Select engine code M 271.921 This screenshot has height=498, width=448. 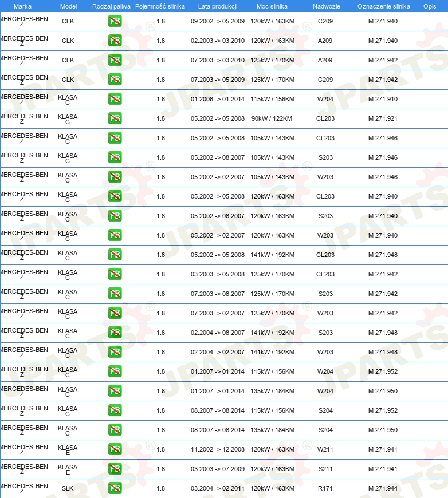point(383,118)
